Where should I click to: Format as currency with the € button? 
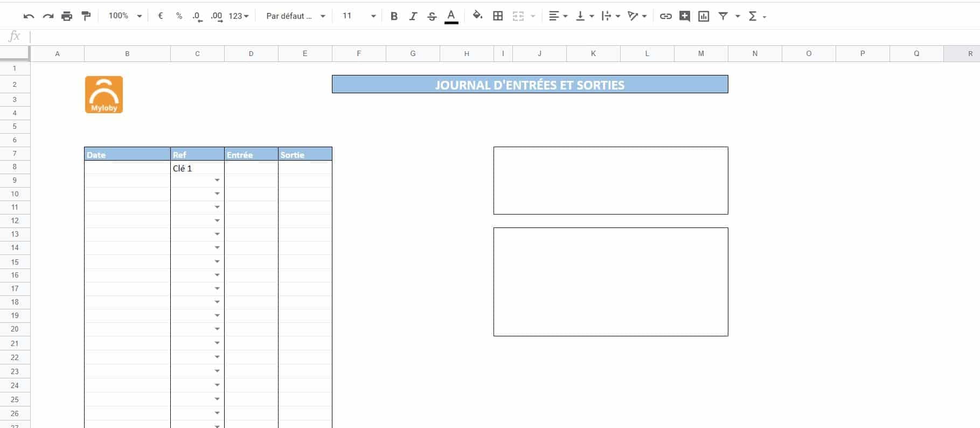160,16
